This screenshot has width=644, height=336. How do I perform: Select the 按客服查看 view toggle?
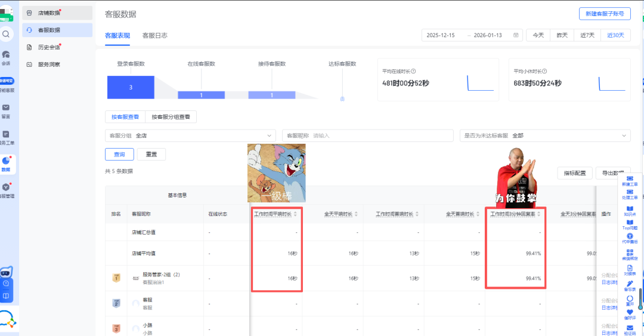point(125,117)
